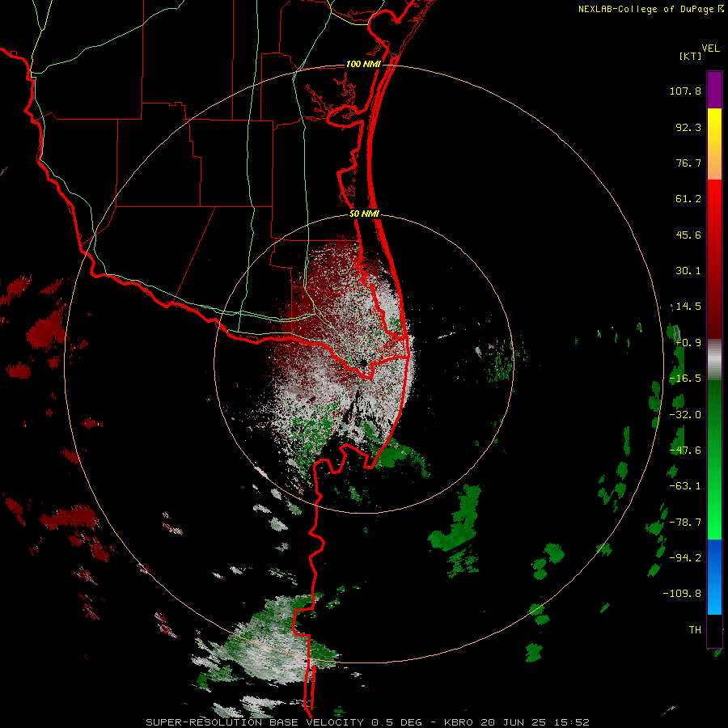The height and width of the screenshot is (728, 728).
Task: Click the 50 NMI range ring label
Action: [x=364, y=214]
